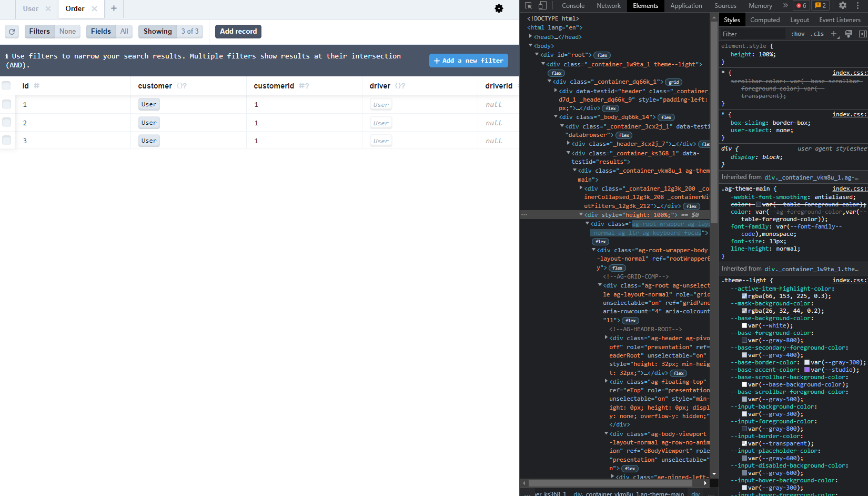868x496 pixels.
Task: Expand the data-testid header div node
Action: (556, 91)
